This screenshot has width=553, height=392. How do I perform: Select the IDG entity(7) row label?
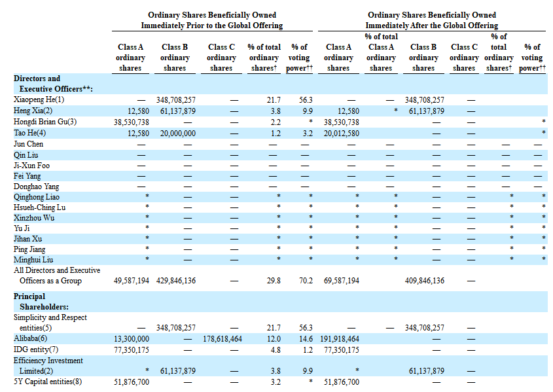coord(36,349)
